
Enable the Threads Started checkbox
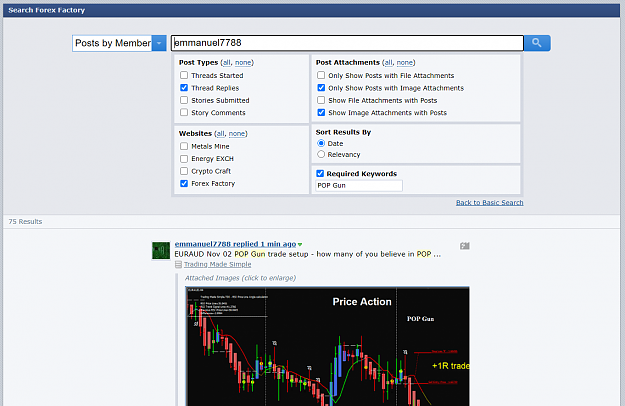(184, 75)
